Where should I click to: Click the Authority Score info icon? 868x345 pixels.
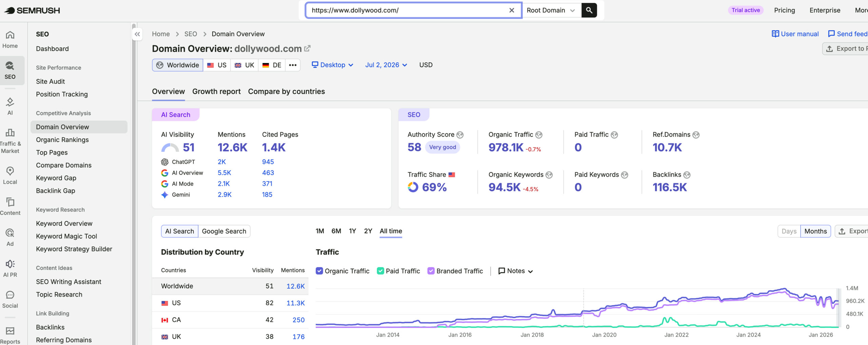pyautogui.click(x=460, y=135)
